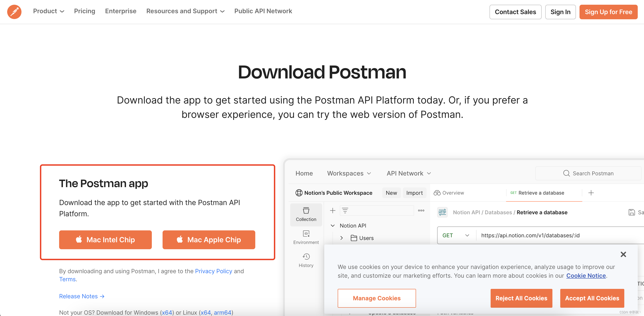
Task: Click the New button in the workspace
Action: pyautogui.click(x=391, y=193)
